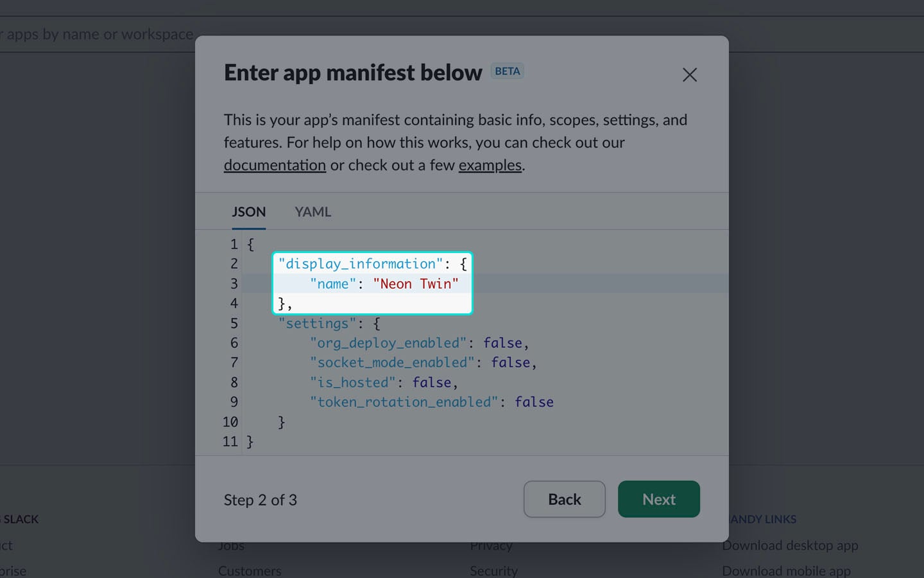Image resolution: width=924 pixels, height=578 pixels.
Task: Open Download desktop app footer link
Action: [x=790, y=545]
